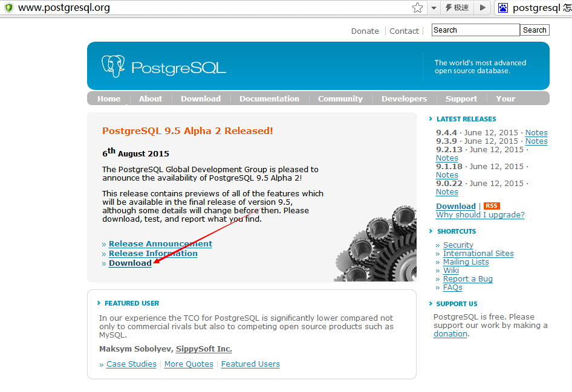Go to the Home nav tab

coord(109,98)
